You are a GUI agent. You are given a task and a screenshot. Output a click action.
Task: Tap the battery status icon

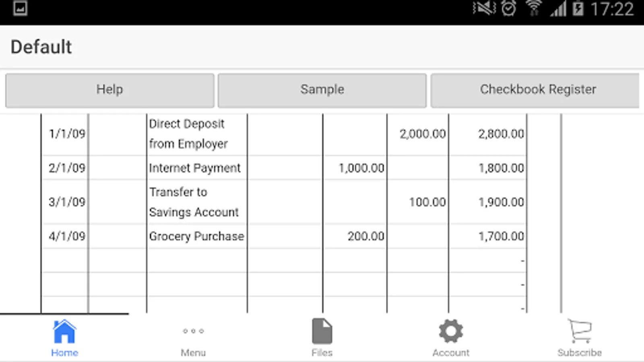coord(578,8)
